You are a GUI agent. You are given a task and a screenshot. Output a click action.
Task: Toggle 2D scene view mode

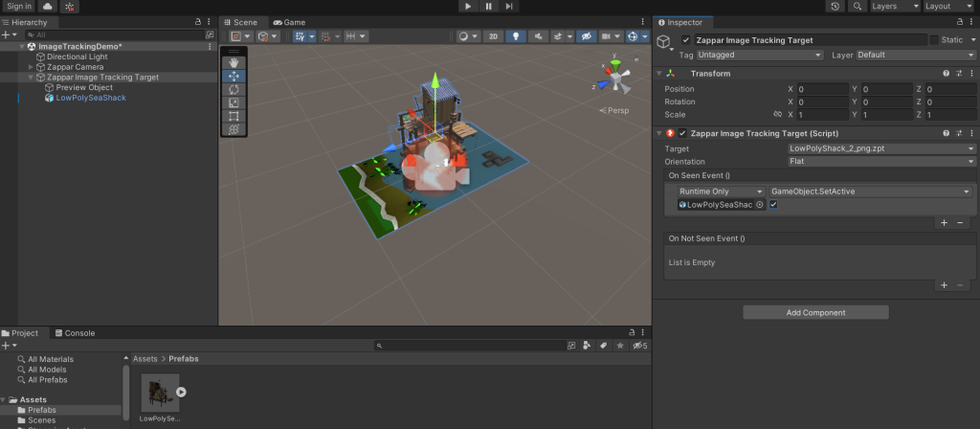tap(492, 36)
